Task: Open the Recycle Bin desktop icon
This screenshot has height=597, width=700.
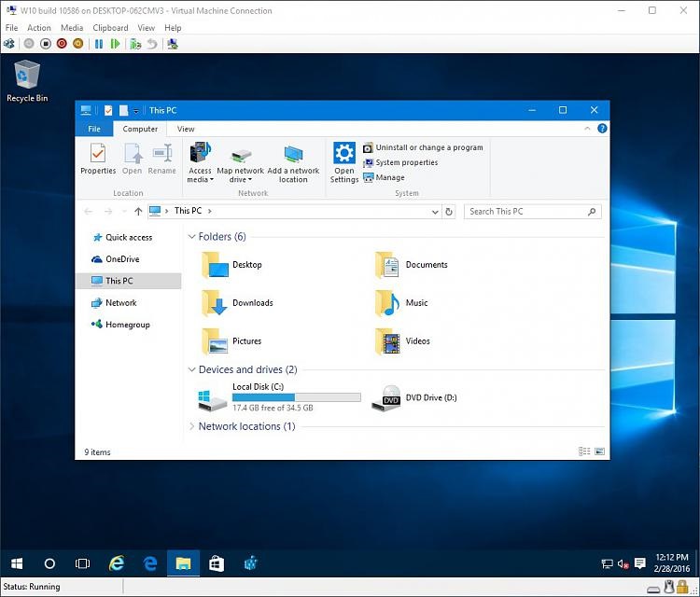Action: pyautogui.click(x=27, y=81)
